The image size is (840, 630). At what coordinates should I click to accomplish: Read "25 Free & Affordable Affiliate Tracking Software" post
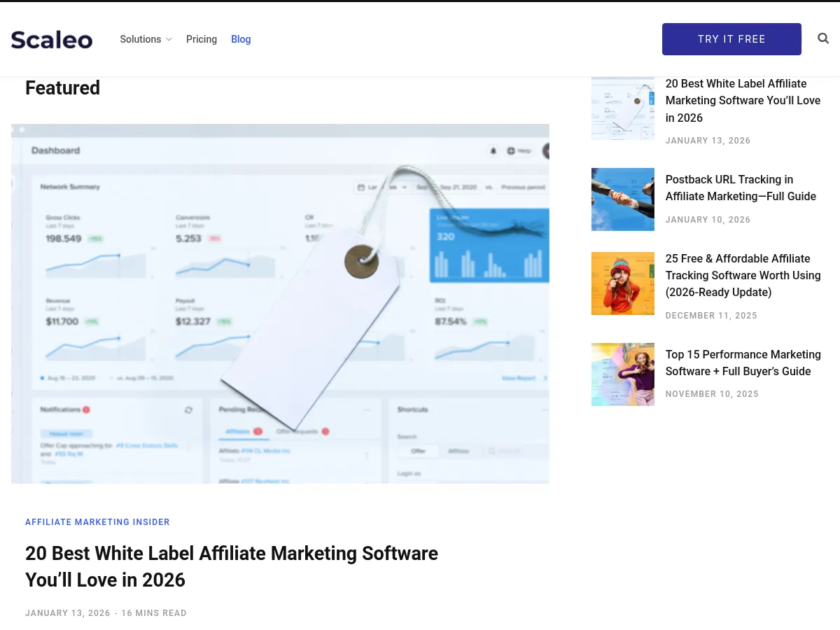743,275
